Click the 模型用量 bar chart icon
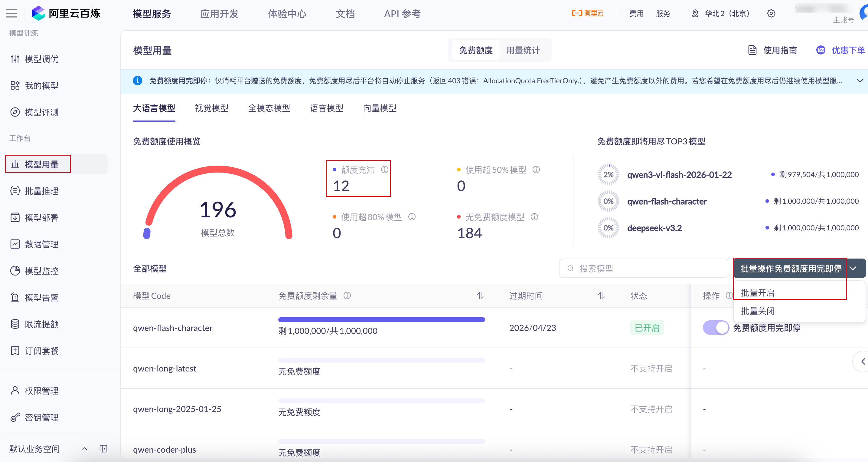This screenshot has width=868, height=462. [x=15, y=164]
